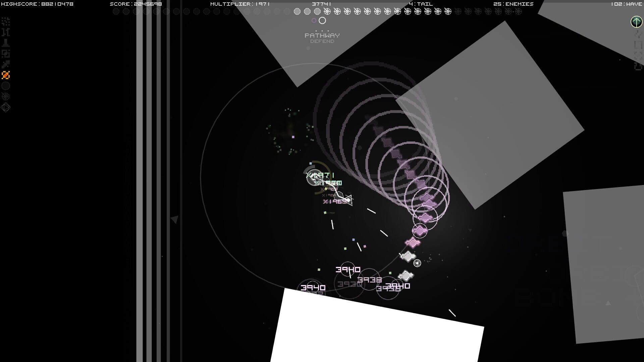Screen dimensions: 644x362
Task: Expand the gray triangle beside the vertical bars
Action: point(174,220)
